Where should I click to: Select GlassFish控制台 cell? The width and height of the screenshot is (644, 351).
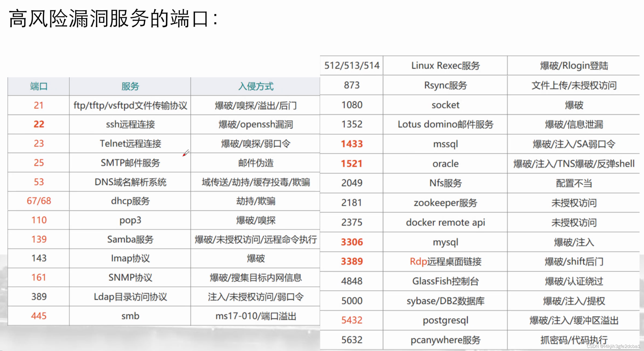(x=445, y=281)
